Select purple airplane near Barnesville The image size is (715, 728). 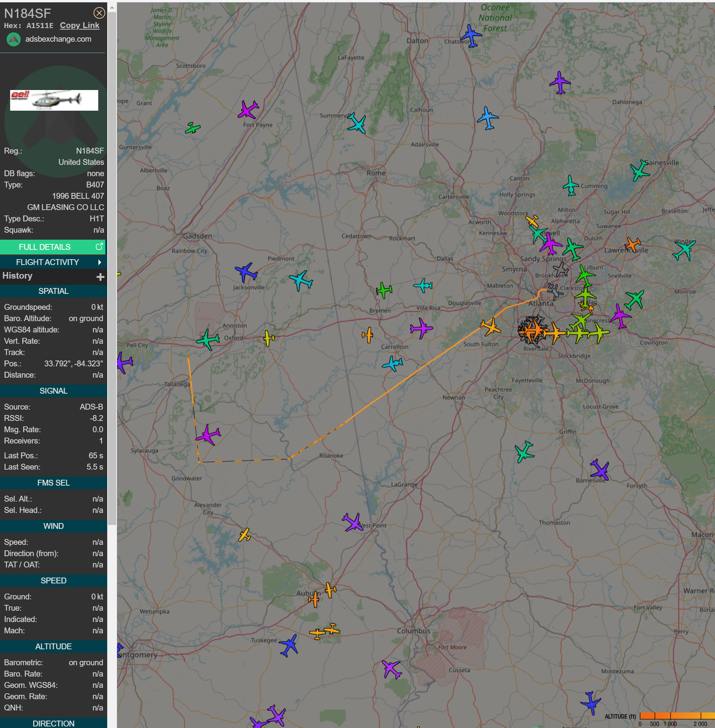(x=600, y=470)
